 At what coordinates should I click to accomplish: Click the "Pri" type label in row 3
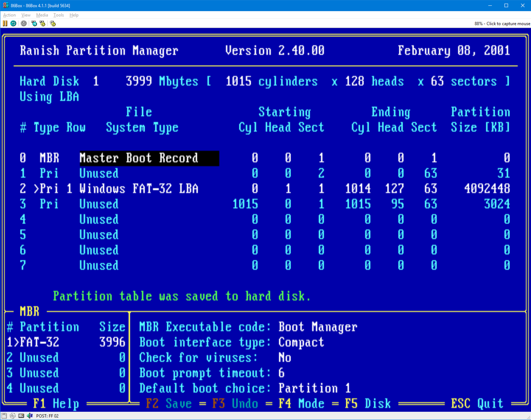coord(49,204)
